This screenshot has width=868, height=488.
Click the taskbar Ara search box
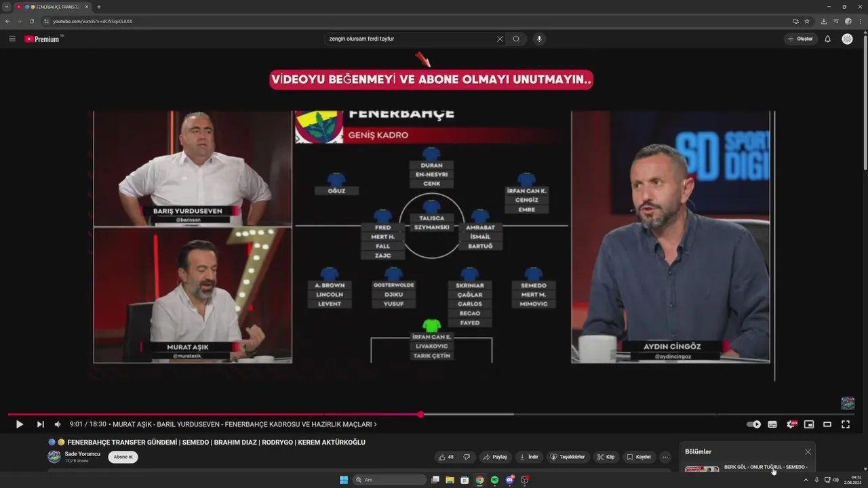pyautogui.click(x=390, y=480)
